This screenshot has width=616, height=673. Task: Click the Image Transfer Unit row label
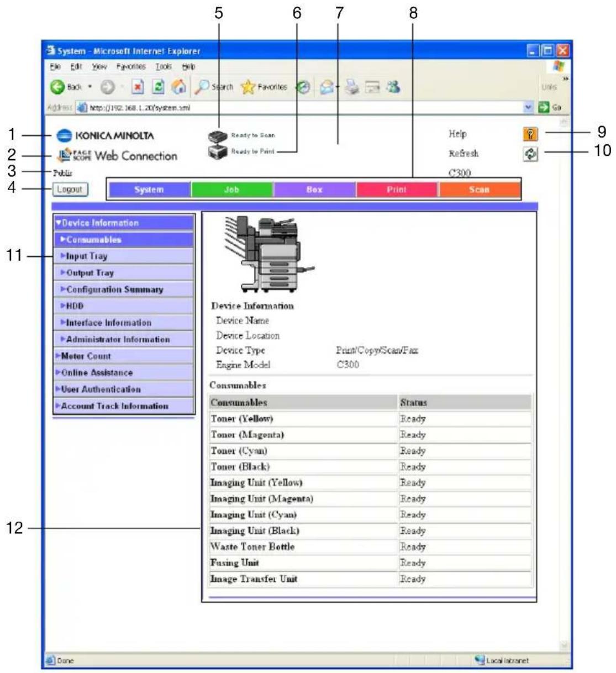[254, 579]
